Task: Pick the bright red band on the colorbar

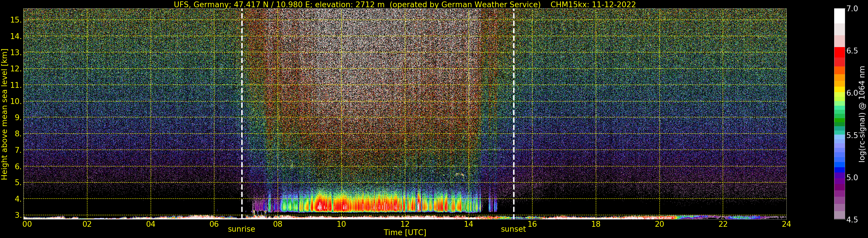Action: click(839, 53)
